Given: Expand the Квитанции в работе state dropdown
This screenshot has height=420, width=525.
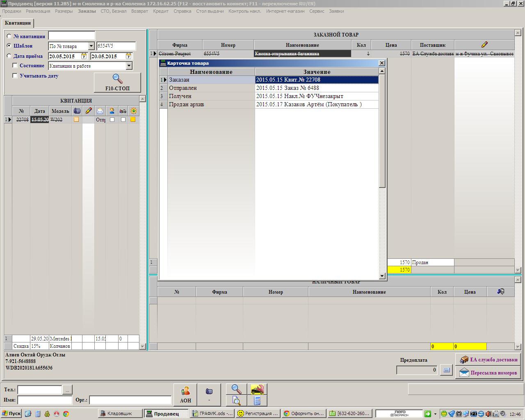Looking at the screenshot, I should [129, 66].
